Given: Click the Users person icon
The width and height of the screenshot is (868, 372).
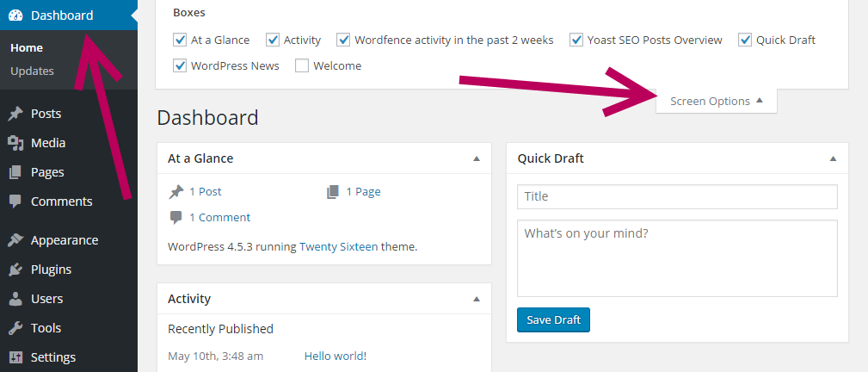Looking at the screenshot, I should pyautogui.click(x=15, y=299).
